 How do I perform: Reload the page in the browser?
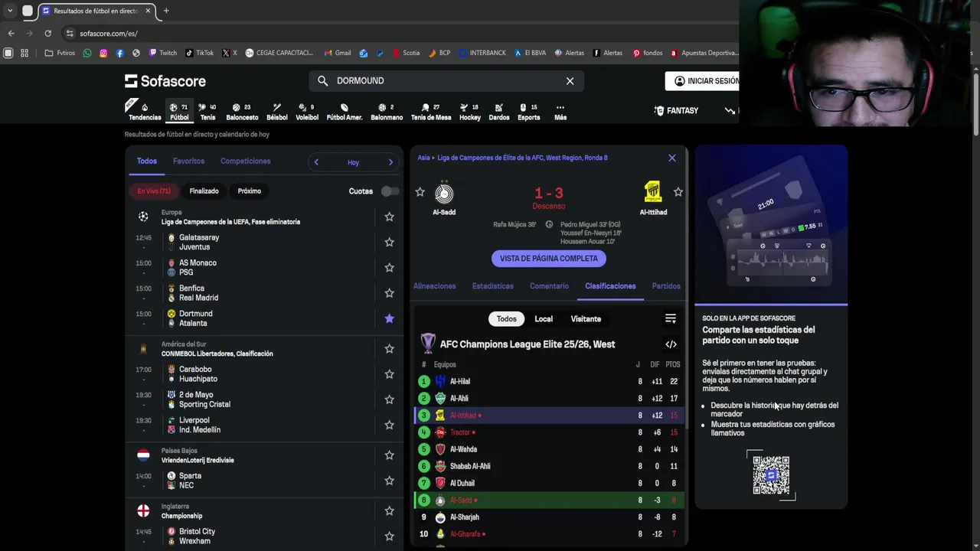(47, 34)
